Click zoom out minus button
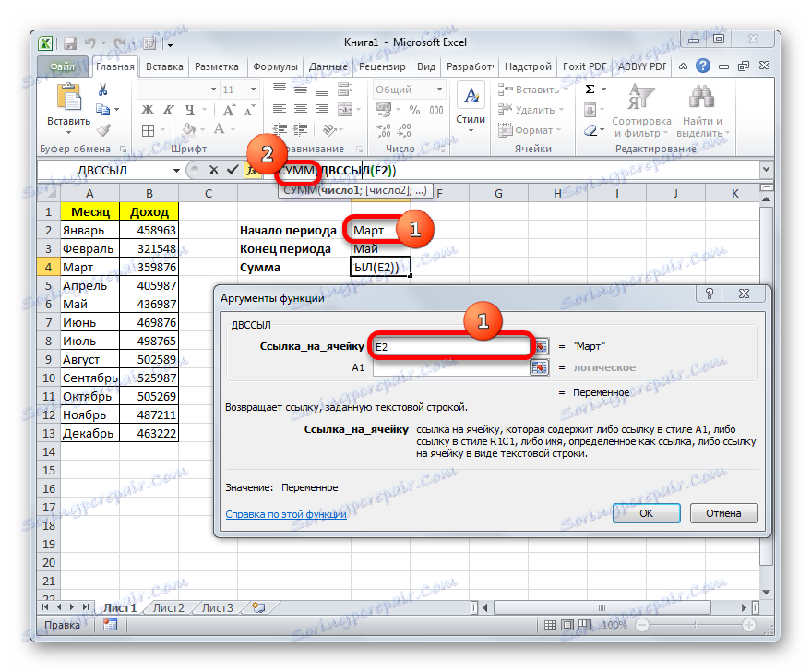 [x=642, y=625]
